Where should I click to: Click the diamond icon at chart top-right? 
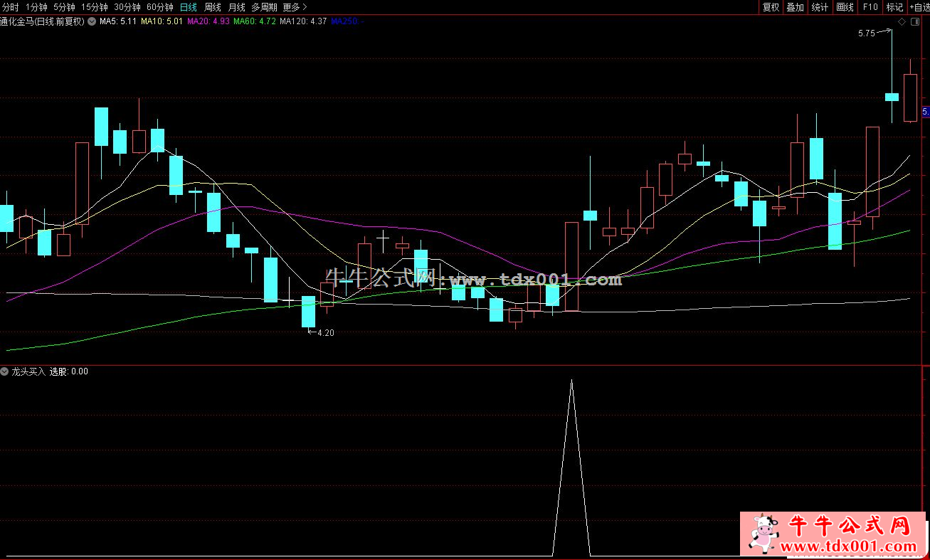pos(902,22)
